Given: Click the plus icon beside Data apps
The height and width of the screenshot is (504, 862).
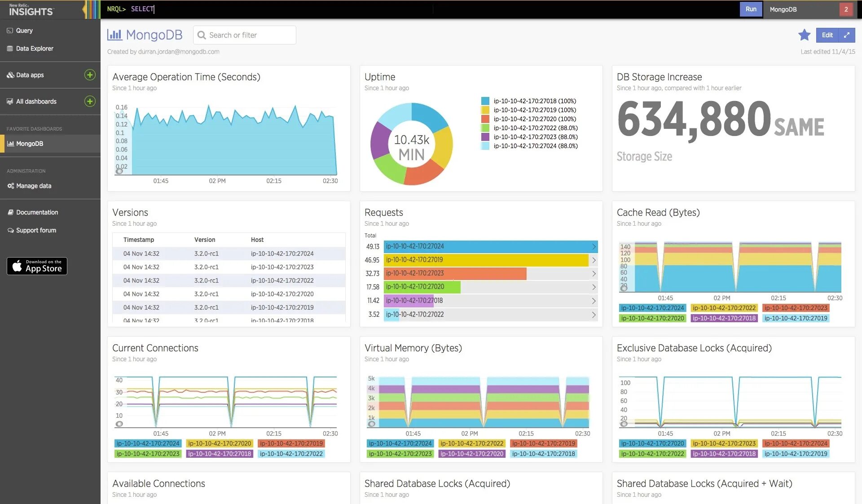Looking at the screenshot, I should click(x=90, y=75).
